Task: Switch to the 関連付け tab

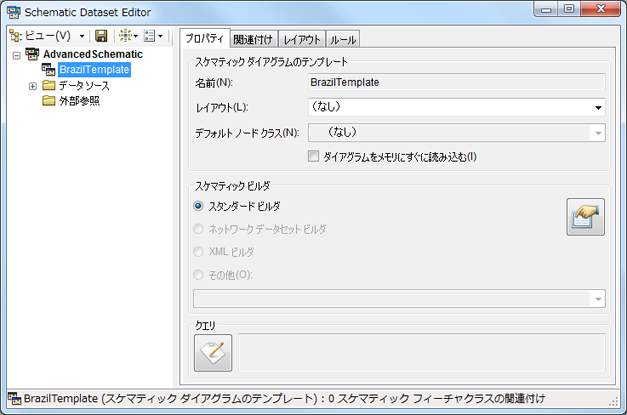Action: coord(253,40)
